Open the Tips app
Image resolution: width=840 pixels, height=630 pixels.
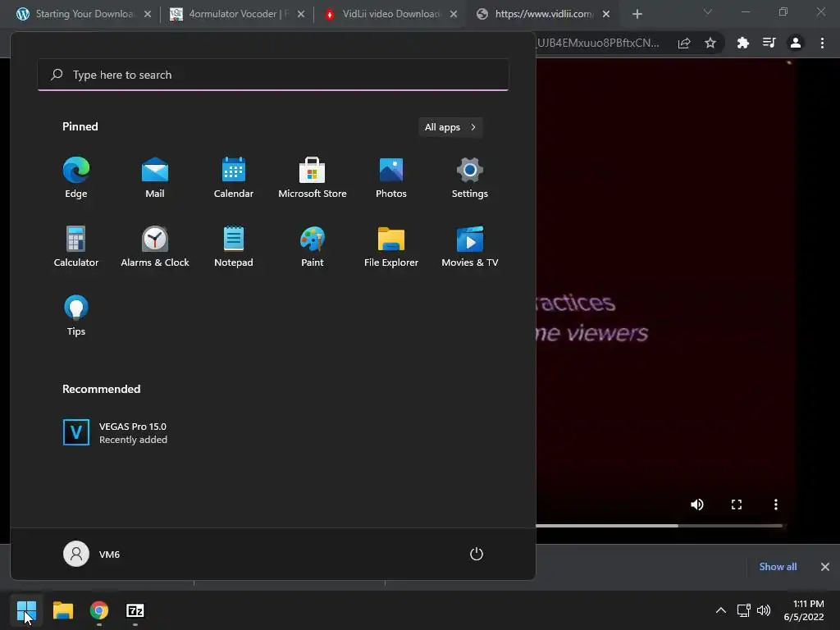click(x=76, y=316)
